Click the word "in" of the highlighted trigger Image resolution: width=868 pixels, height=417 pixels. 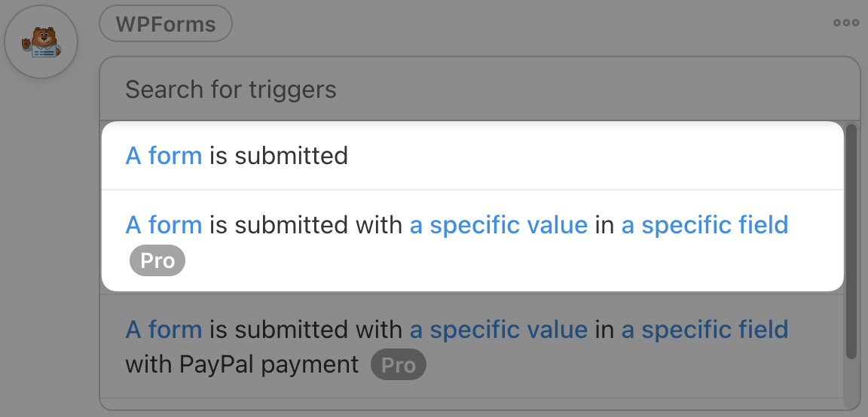pyautogui.click(x=604, y=224)
